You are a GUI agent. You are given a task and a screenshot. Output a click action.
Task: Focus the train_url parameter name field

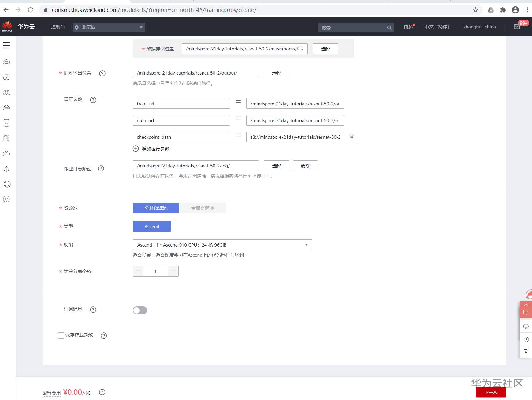pos(181,104)
